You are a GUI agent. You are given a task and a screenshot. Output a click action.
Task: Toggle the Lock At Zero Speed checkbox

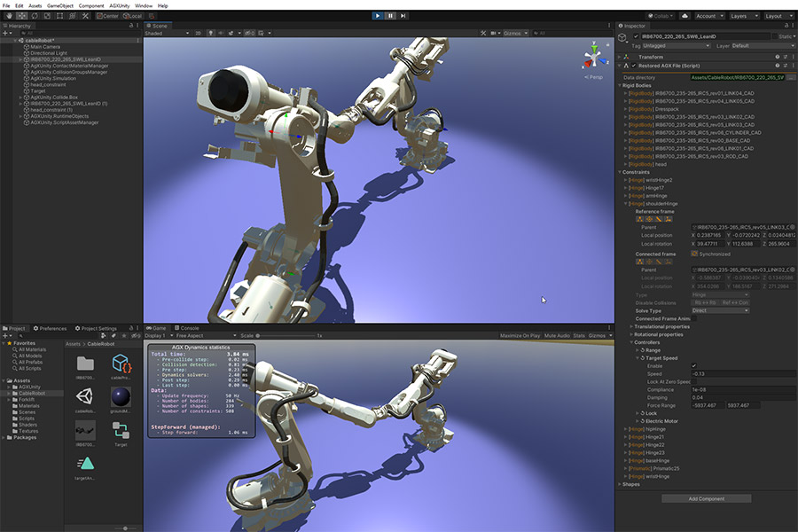pos(693,382)
